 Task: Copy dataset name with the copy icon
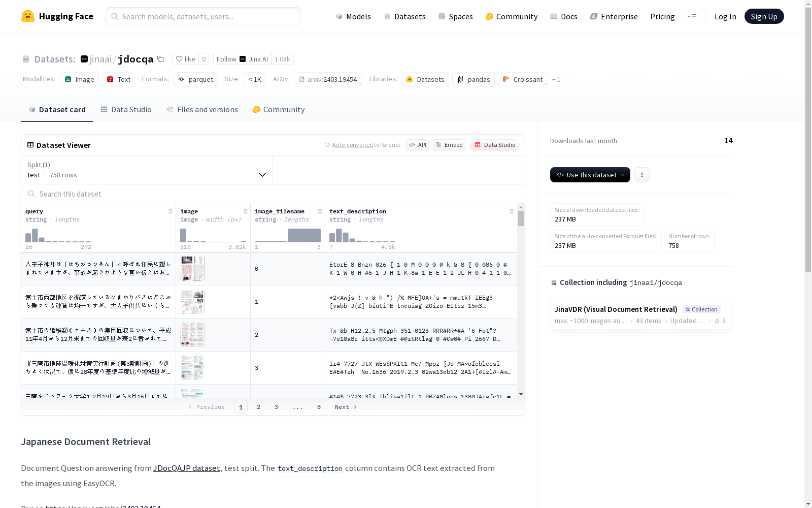coord(160,59)
